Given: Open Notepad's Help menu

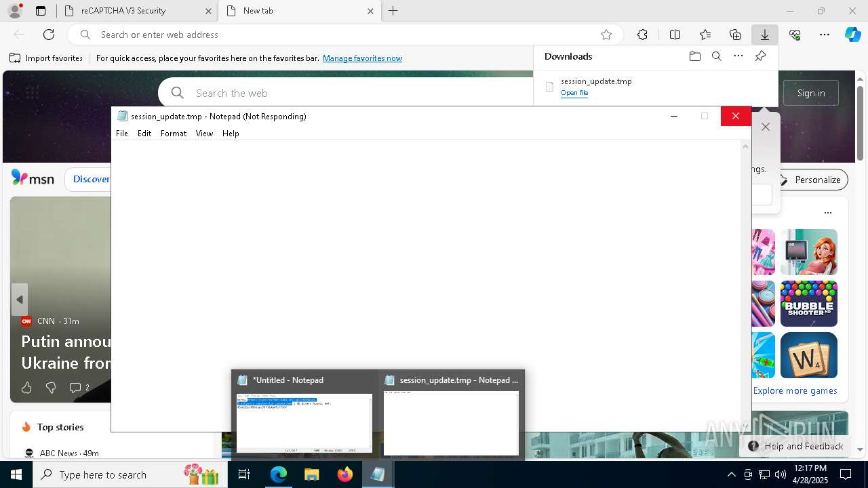Looking at the screenshot, I should click(x=231, y=134).
